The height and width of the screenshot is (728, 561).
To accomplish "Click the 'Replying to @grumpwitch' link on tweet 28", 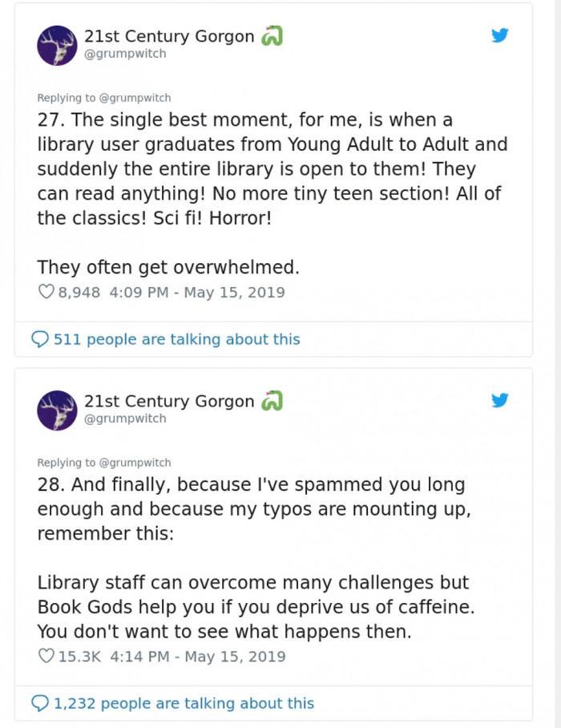I will 104,463.
